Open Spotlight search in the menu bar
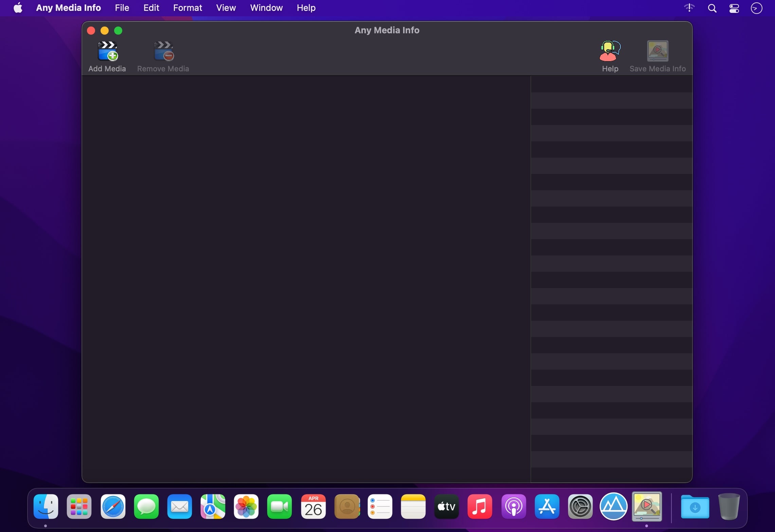Viewport: 775px width, 532px height. click(712, 8)
